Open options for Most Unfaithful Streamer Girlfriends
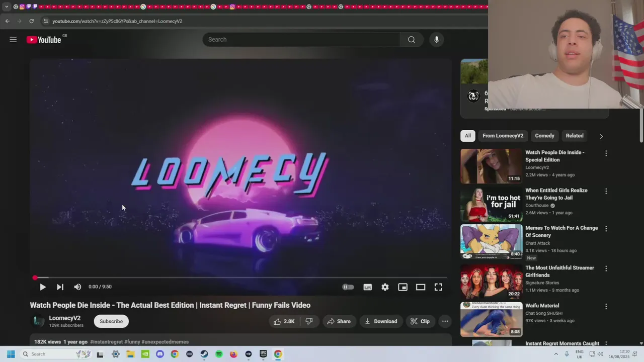The width and height of the screenshot is (644, 362). [606, 268]
